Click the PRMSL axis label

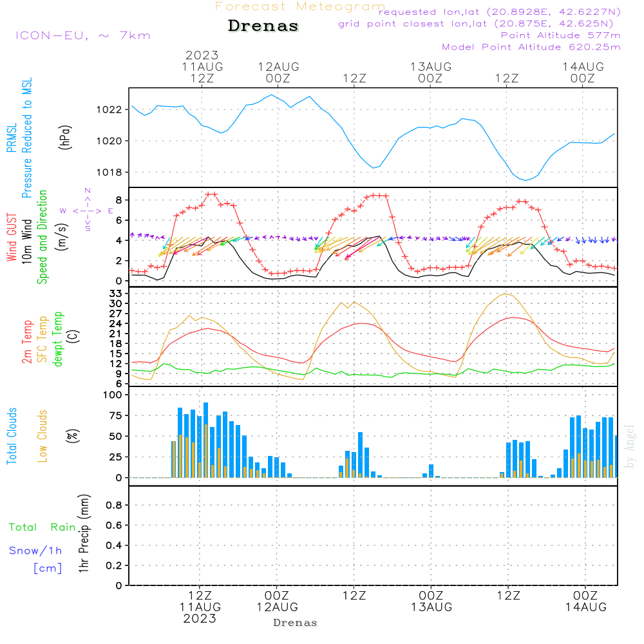(12, 138)
